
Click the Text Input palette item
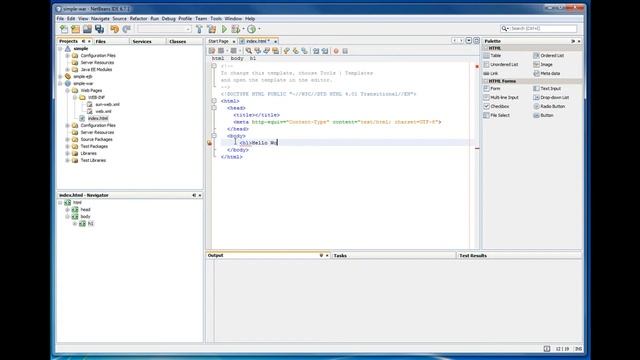[547, 89]
